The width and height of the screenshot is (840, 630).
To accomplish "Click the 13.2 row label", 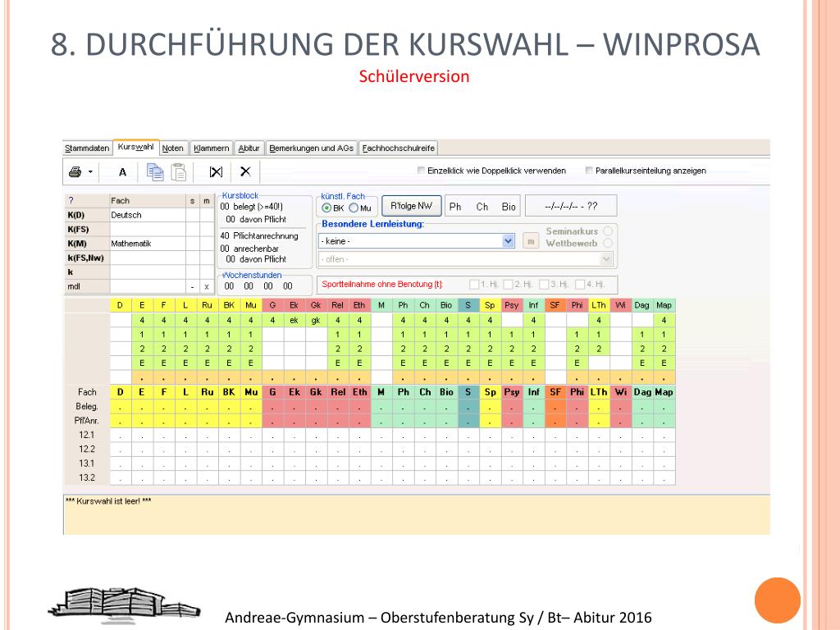I will (x=87, y=478).
